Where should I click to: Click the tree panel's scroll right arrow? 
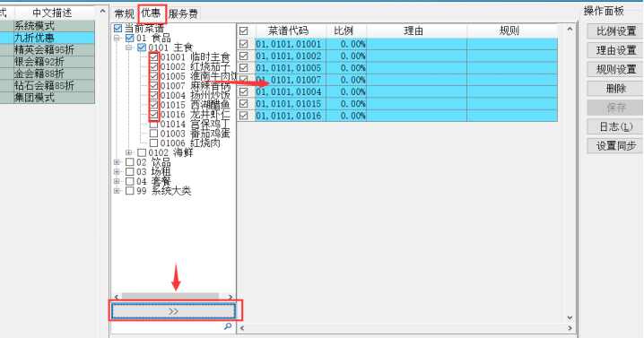pos(231,297)
